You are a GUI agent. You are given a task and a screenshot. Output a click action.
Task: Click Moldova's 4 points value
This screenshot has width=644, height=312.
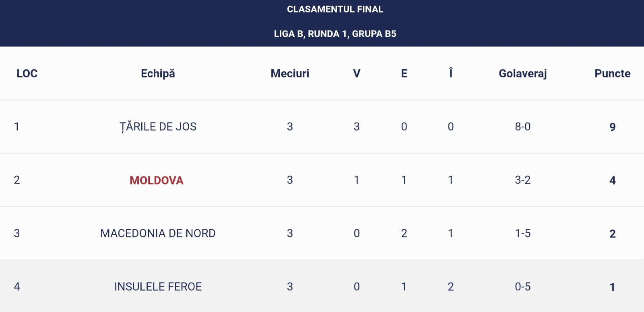[612, 181]
